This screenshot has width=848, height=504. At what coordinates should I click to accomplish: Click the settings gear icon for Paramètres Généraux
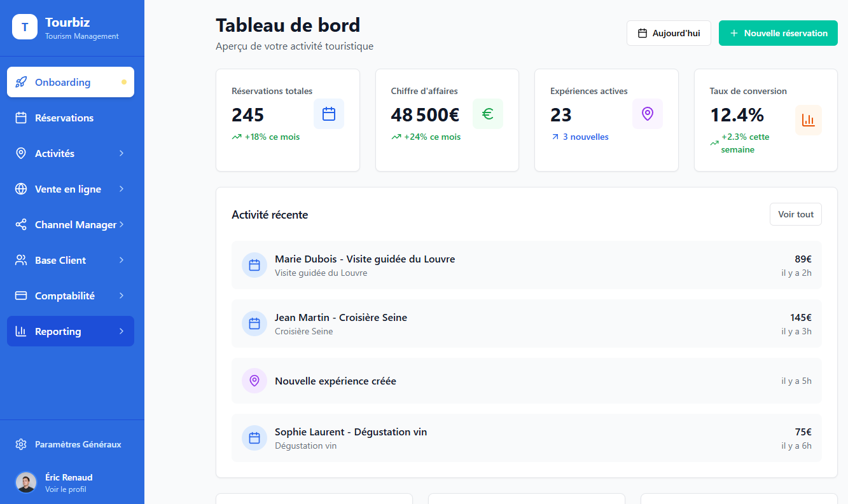21,444
